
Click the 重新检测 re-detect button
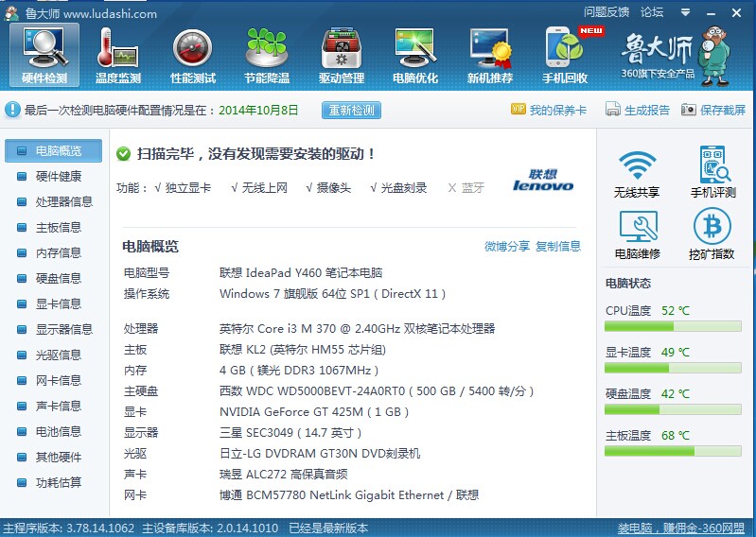pos(351,111)
